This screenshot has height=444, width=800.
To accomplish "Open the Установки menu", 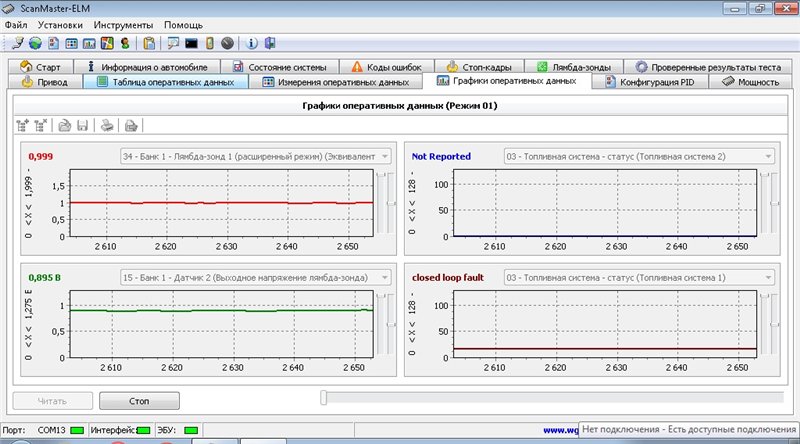I will point(60,24).
